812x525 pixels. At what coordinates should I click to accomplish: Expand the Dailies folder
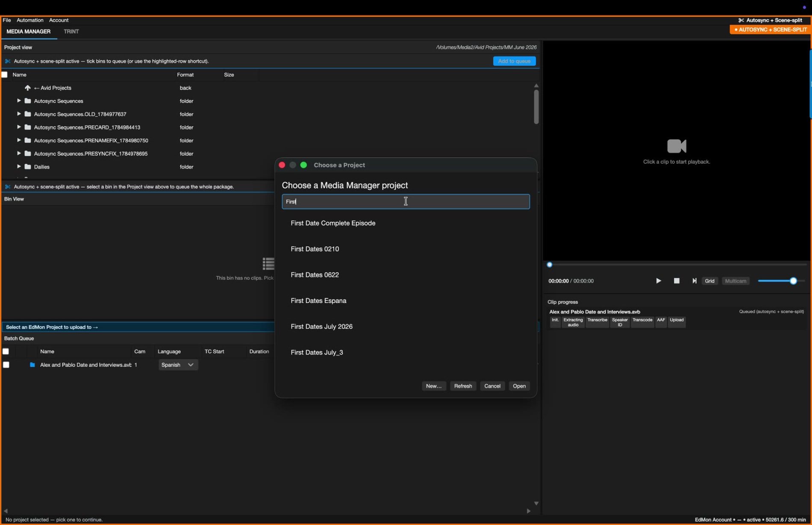(x=19, y=167)
